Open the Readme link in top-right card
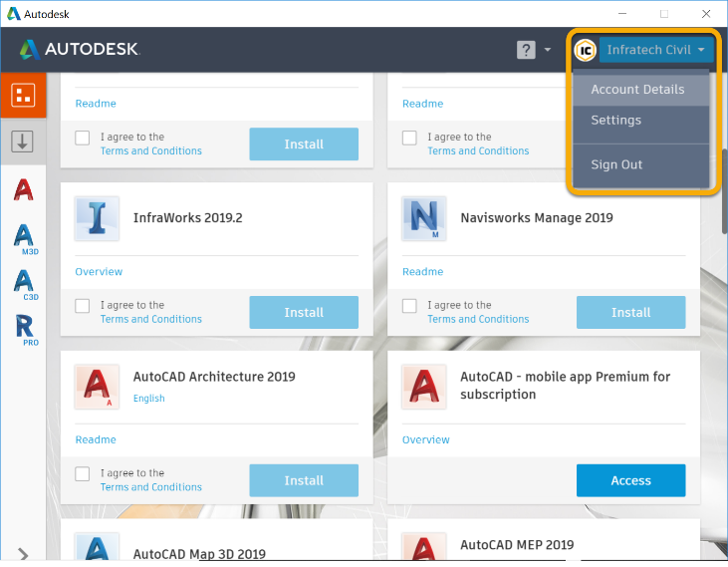728x567 pixels. pos(422,104)
